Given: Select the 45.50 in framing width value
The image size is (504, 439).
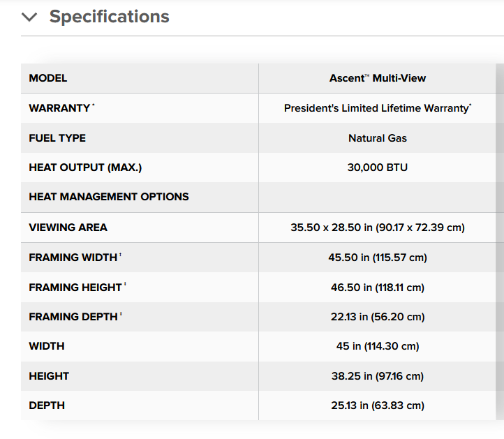Looking at the screenshot, I should click(377, 258).
